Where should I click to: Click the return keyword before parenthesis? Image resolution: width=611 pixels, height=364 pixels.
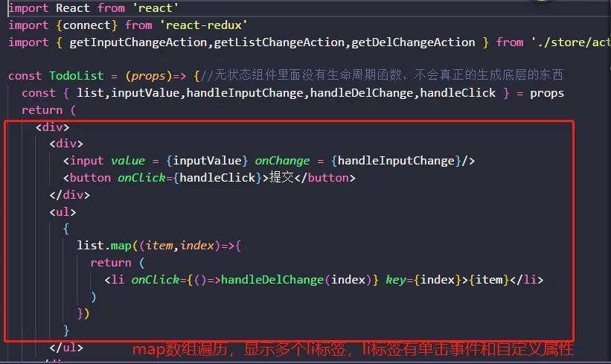click(42, 110)
